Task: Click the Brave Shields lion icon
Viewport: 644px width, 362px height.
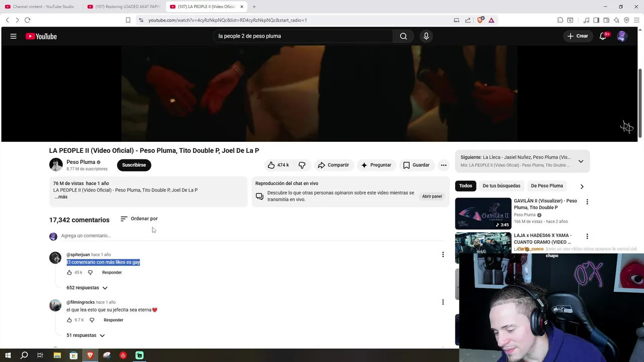Action: [x=480, y=20]
